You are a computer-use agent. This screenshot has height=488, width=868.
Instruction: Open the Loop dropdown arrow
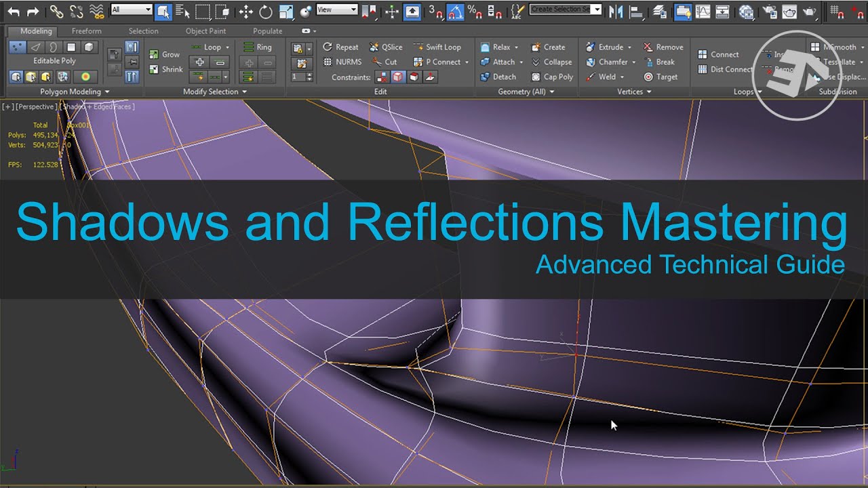click(227, 47)
